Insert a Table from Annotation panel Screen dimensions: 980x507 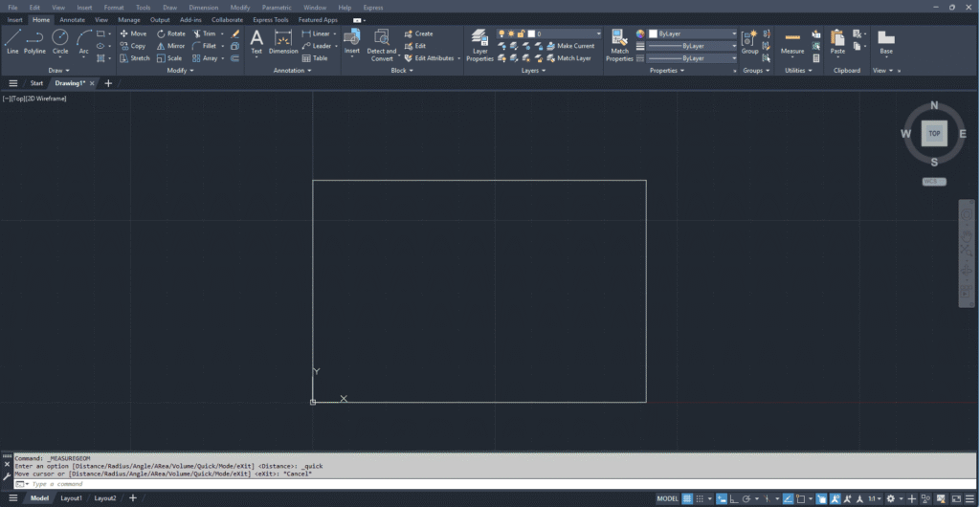[x=314, y=58]
